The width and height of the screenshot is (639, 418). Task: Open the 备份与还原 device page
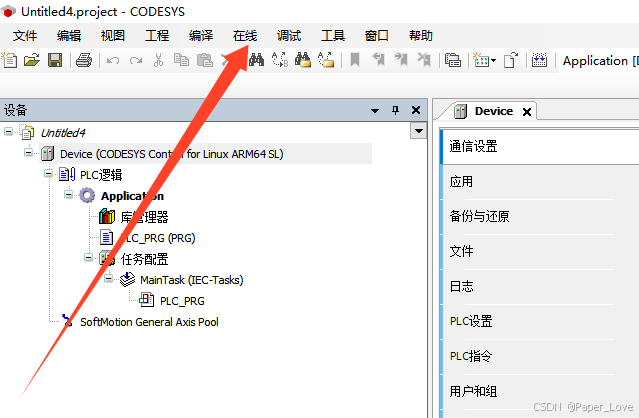(540, 216)
